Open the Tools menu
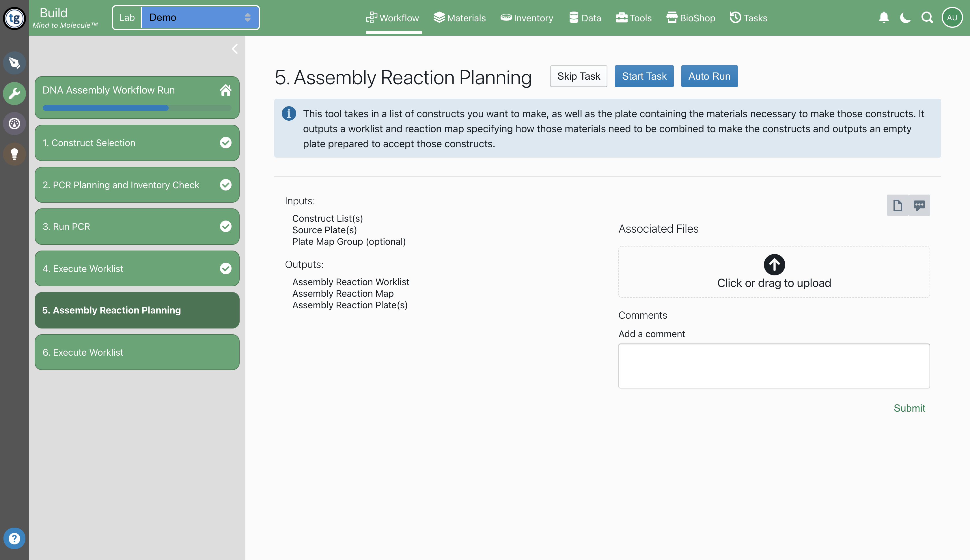The width and height of the screenshot is (970, 560). coord(634,18)
